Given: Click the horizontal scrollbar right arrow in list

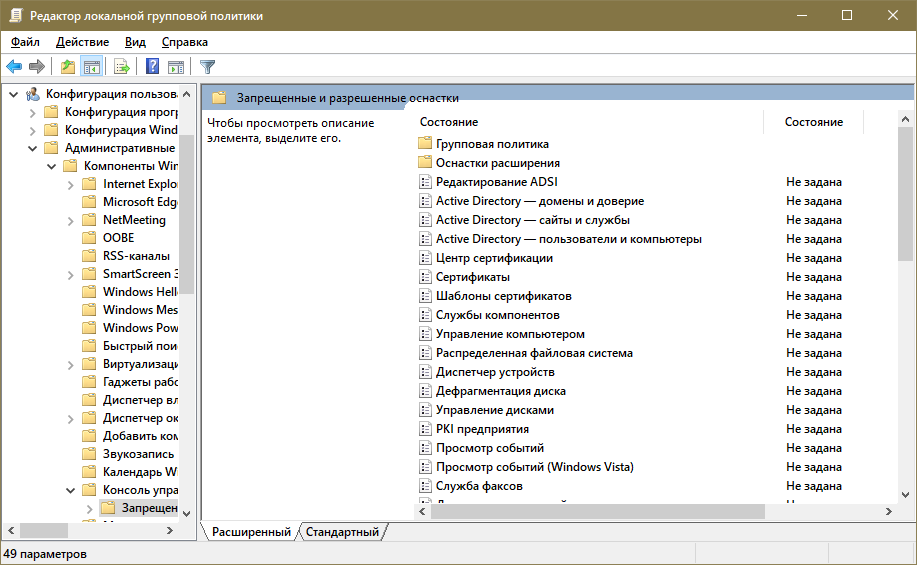Looking at the screenshot, I should point(888,511).
